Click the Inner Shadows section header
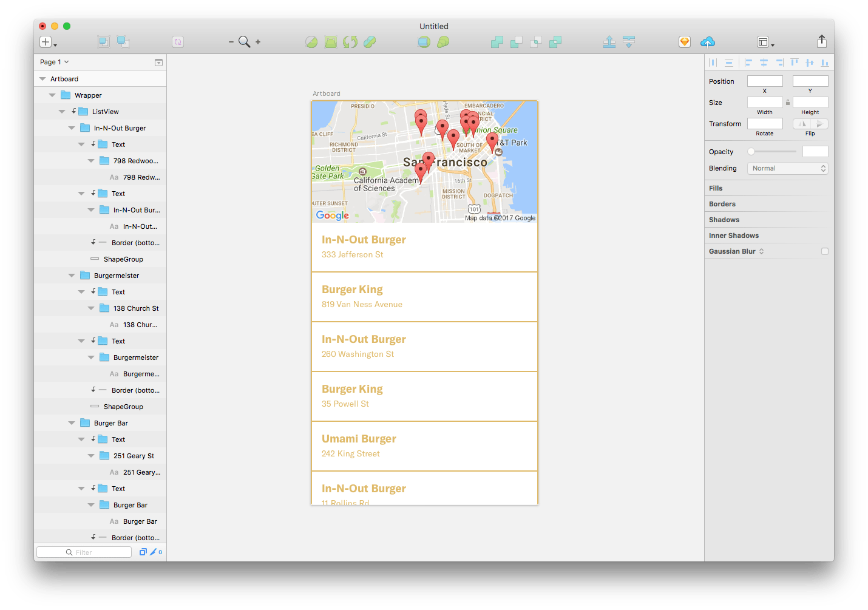This screenshot has height=610, width=868. 734,236
